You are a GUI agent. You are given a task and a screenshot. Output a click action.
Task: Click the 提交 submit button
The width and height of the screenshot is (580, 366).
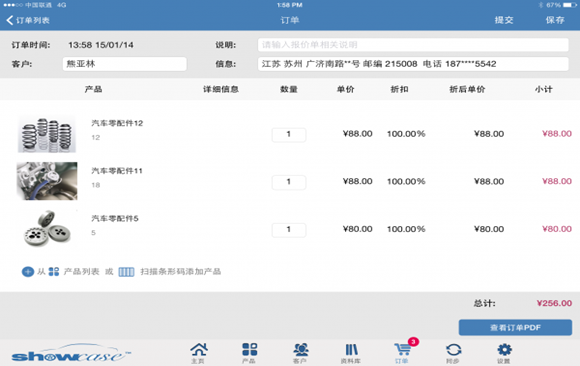(504, 20)
